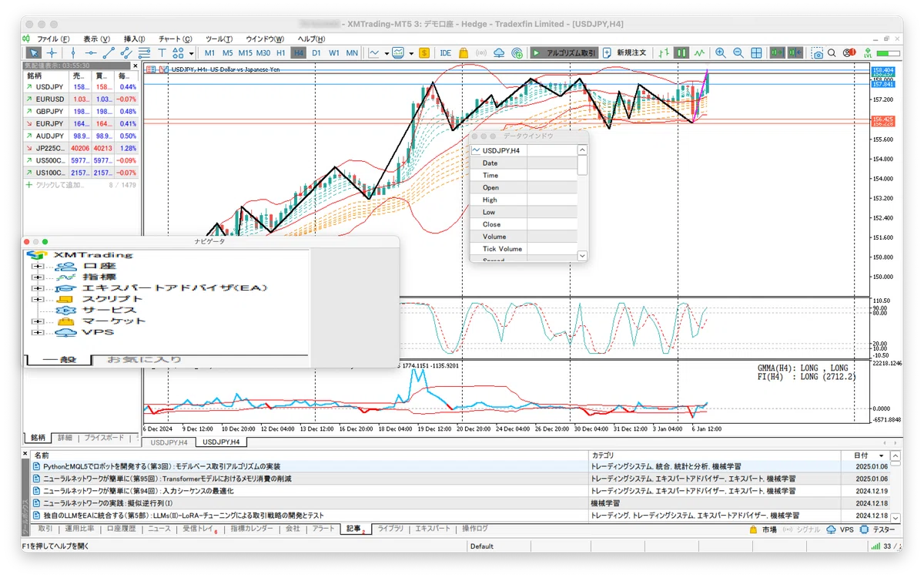Viewport: 924px width, 578px height.
Task: Open the VPS cloud icon in toolbar
Action: coord(499,53)
